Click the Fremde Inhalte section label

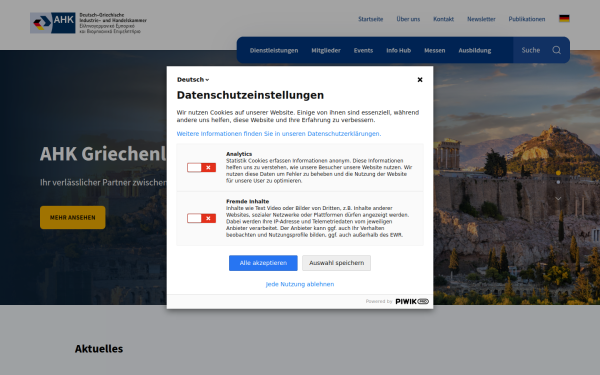pyautogui.click(x=248, y=201)
